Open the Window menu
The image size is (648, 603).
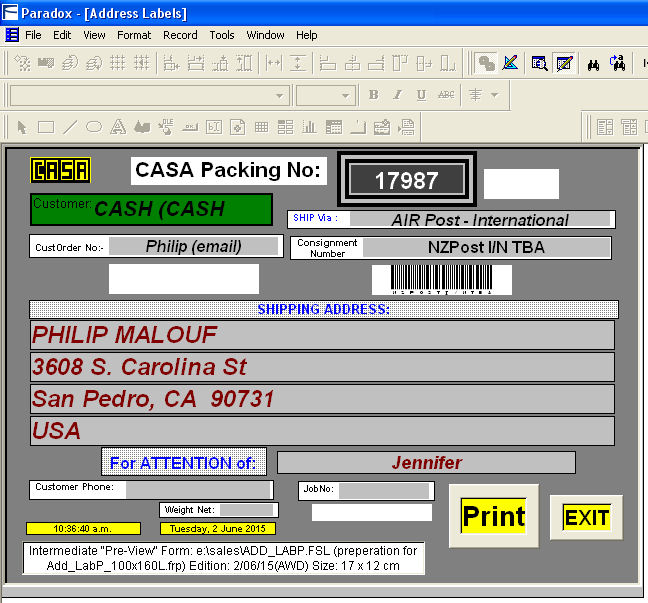pos(265,35)
